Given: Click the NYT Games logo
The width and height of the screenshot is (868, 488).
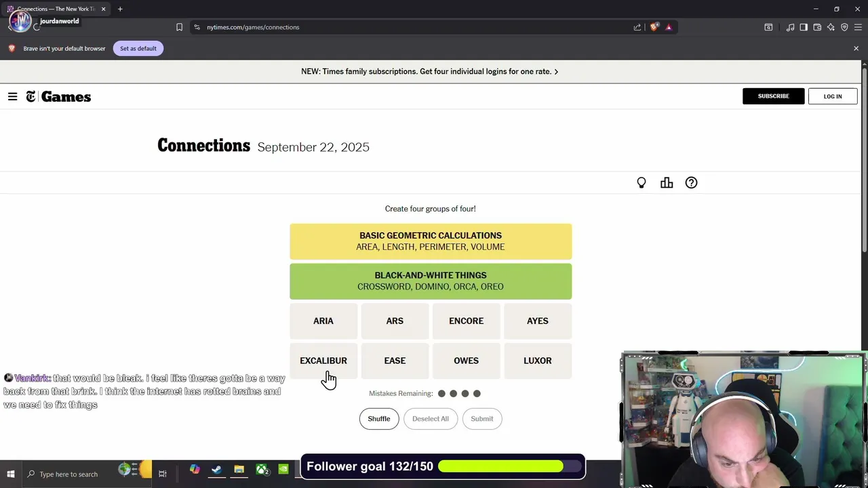Looking at the screenshot, I should pos(58,97).
